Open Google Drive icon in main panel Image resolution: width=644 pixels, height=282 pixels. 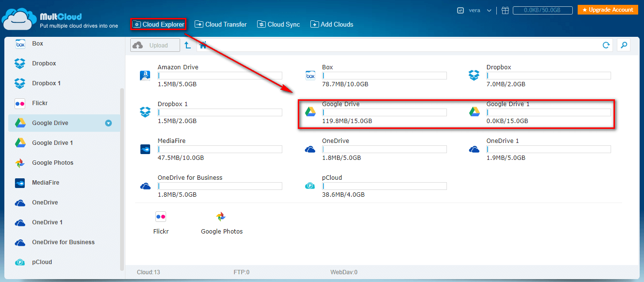[310, 112]
